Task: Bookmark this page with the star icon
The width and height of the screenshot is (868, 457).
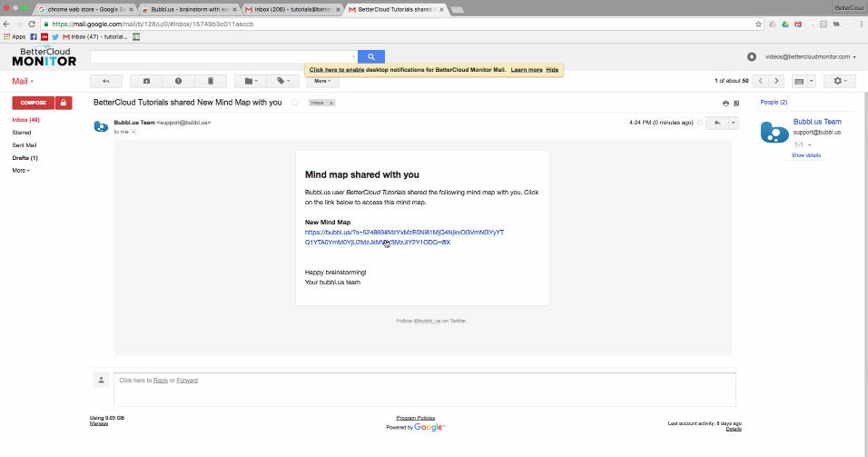Action: point(758,24)
